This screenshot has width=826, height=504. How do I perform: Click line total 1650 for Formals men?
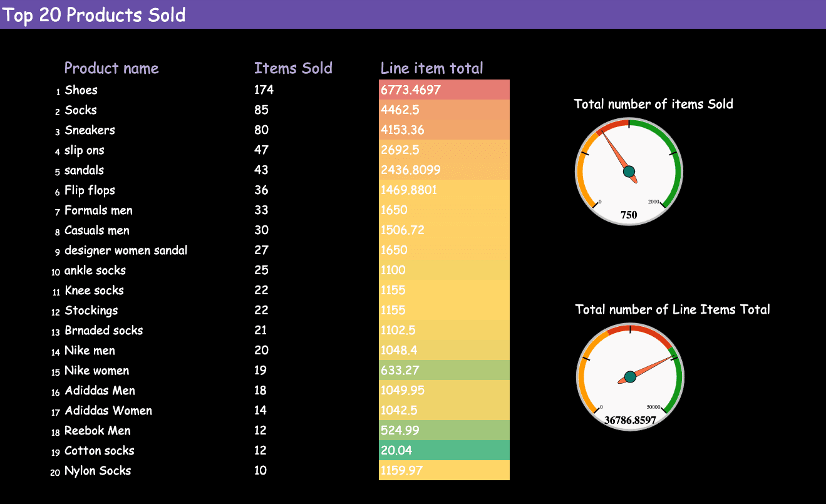(x=444, y=210)
